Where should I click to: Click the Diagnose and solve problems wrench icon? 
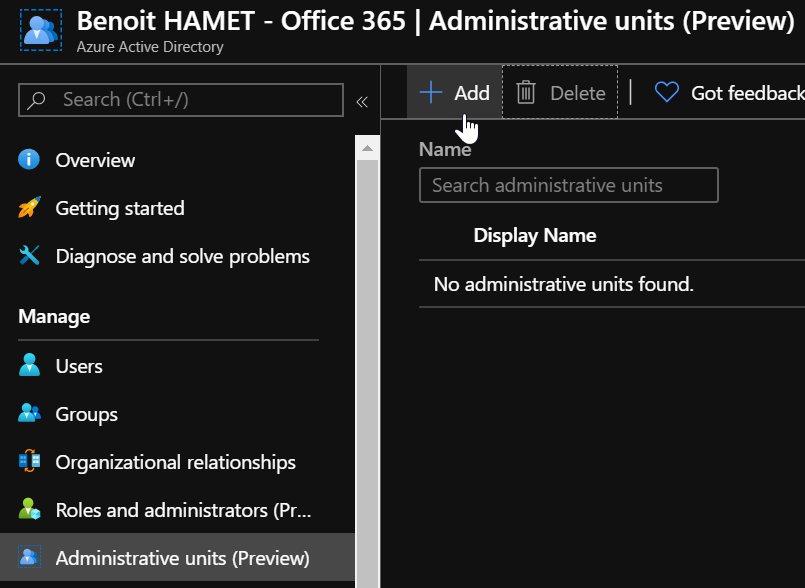pyautogui.click(x=29, y=256)
